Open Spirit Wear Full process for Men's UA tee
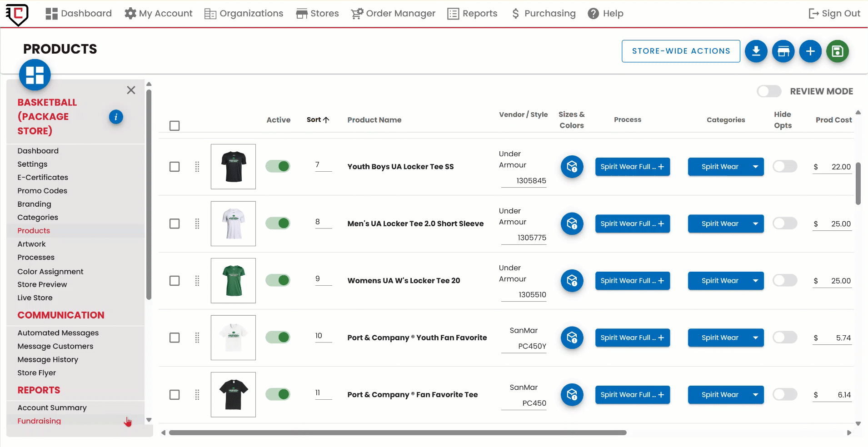The width and height of the screenshot is (868, 447). (632, 223)
